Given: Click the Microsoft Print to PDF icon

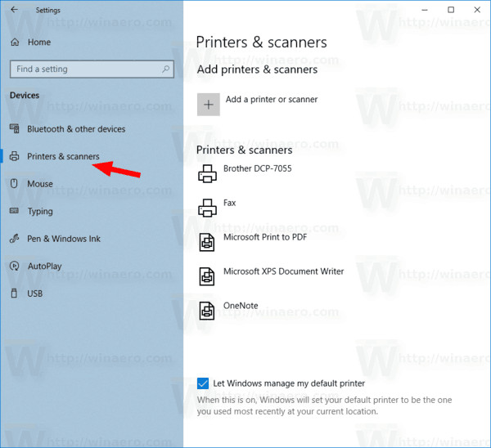Looking at the screenshot, I should tap(207, 242).
